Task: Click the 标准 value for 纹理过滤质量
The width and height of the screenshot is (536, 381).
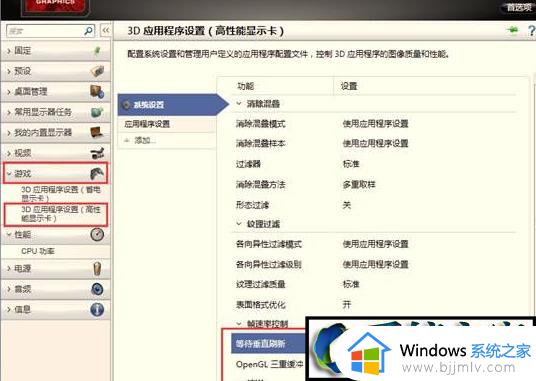Action: 351,284
